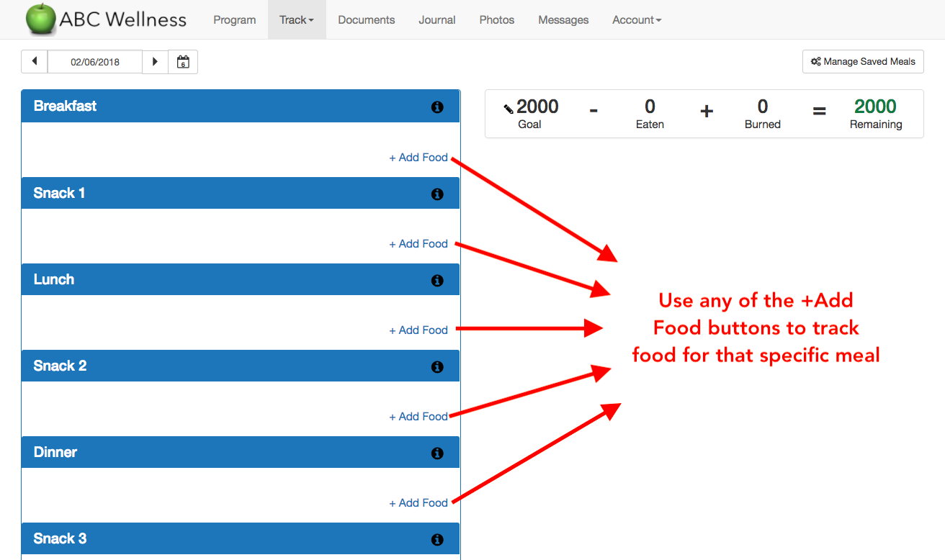Open the calendar date picker icon
This screenshot has width=945, height=560.
pos(183,62)
